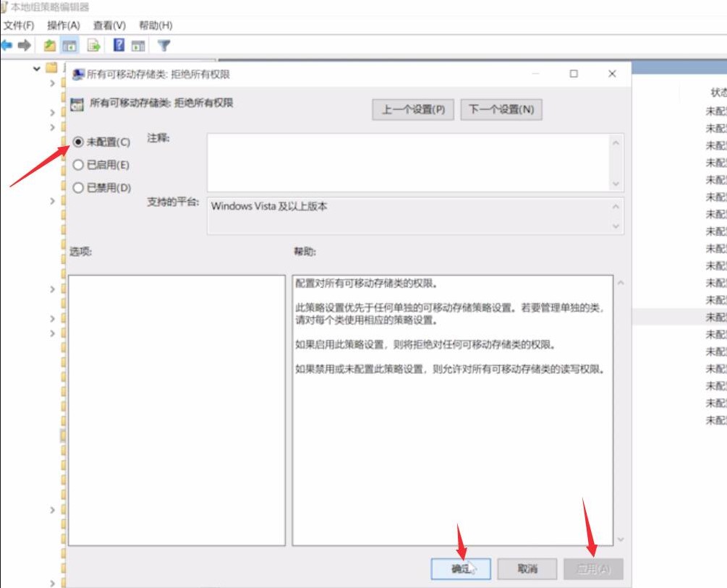Image resolution: width=727 pixels, height=588 pixels.
Task: Click the up one level folder icon
Action: point(50,46)
